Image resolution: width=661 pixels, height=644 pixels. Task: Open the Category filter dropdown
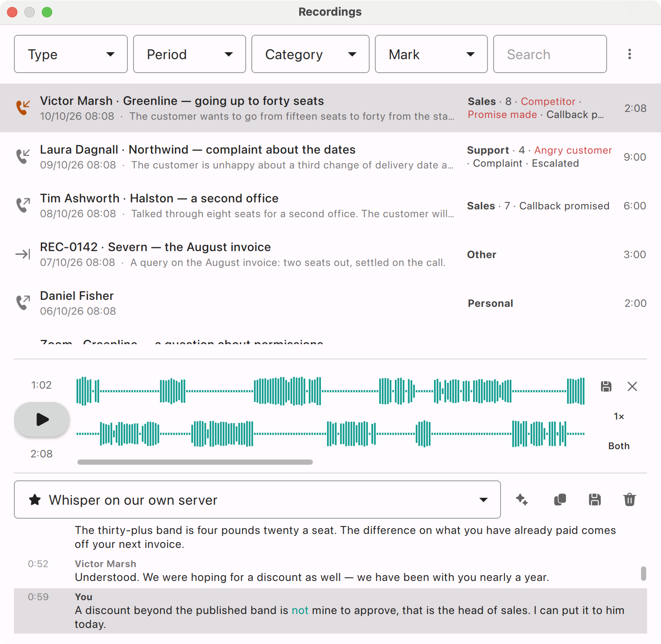310,54
